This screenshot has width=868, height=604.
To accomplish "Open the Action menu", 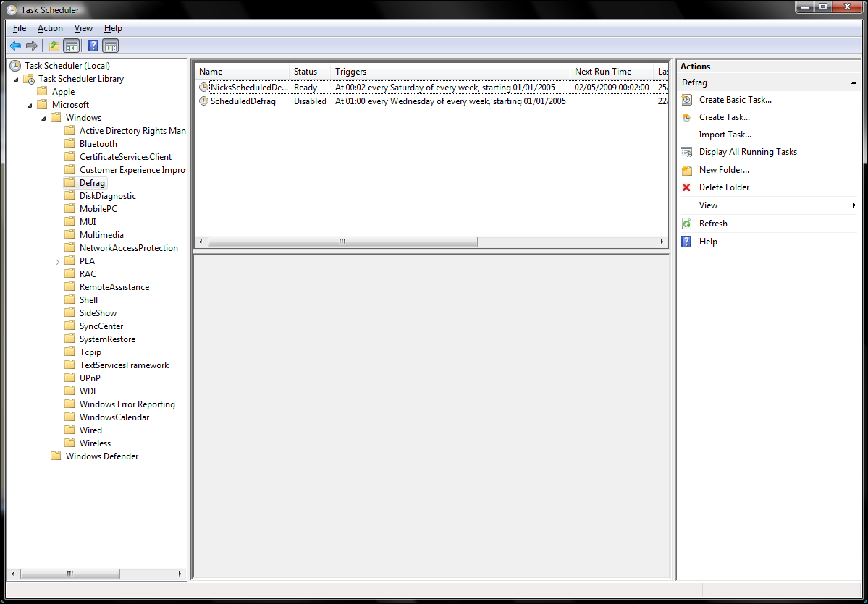I will pos(50,28).
